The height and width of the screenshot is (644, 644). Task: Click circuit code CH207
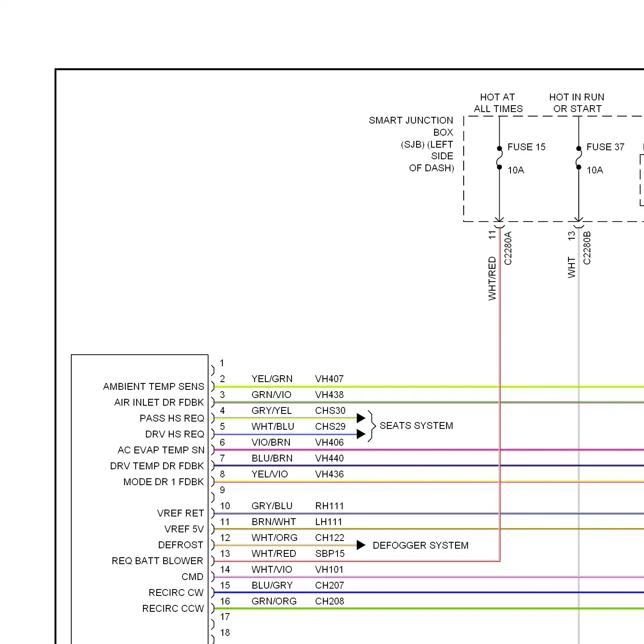point(329,585)
